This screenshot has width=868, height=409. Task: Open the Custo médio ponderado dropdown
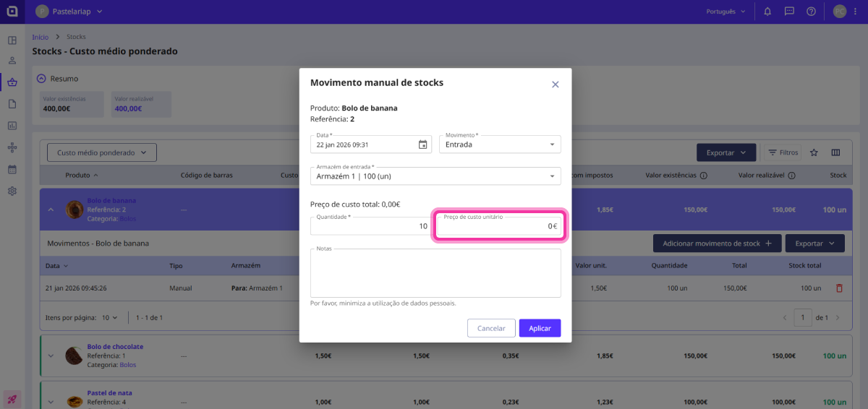pos(101,152)
